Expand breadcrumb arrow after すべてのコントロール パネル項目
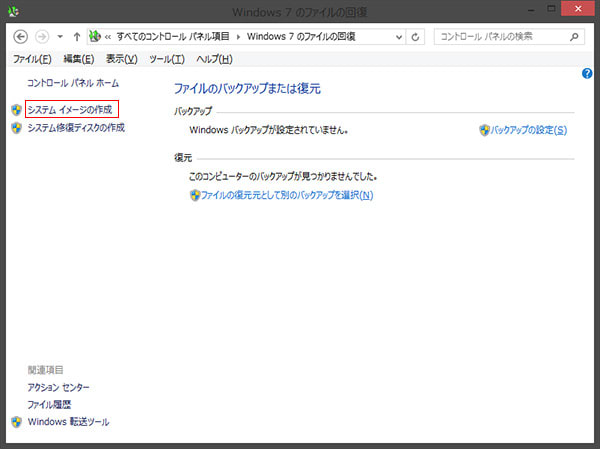This screenshot has height=449, width=600. click(x=238, y=37)
